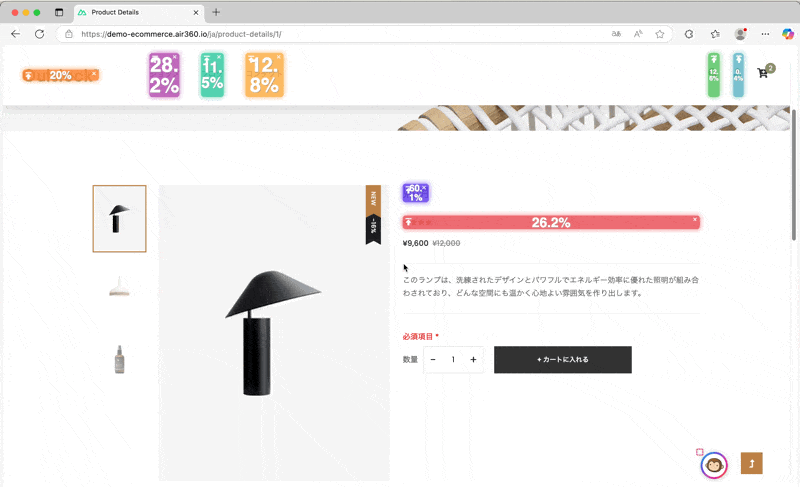Open the shopping cart icon
Image resolution: width=800 pixels, height=487 pixels.
(763, 73)
